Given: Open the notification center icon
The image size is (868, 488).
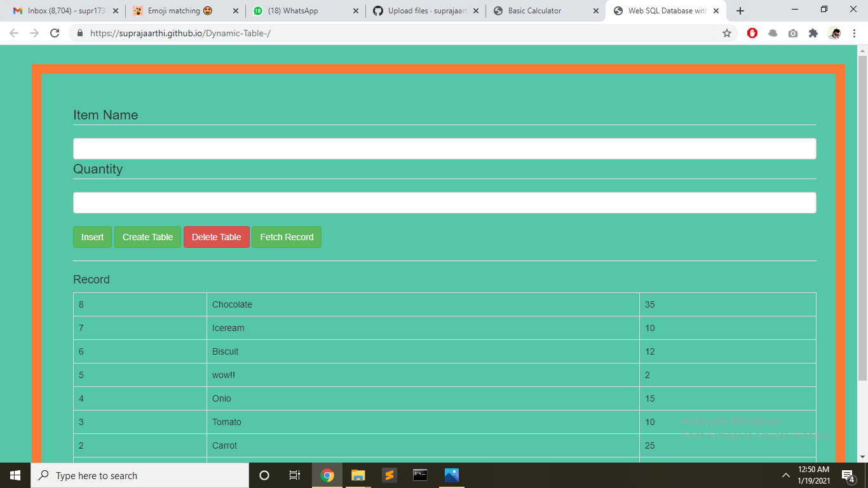Looking at the screenshot, I should pos(848,475).
